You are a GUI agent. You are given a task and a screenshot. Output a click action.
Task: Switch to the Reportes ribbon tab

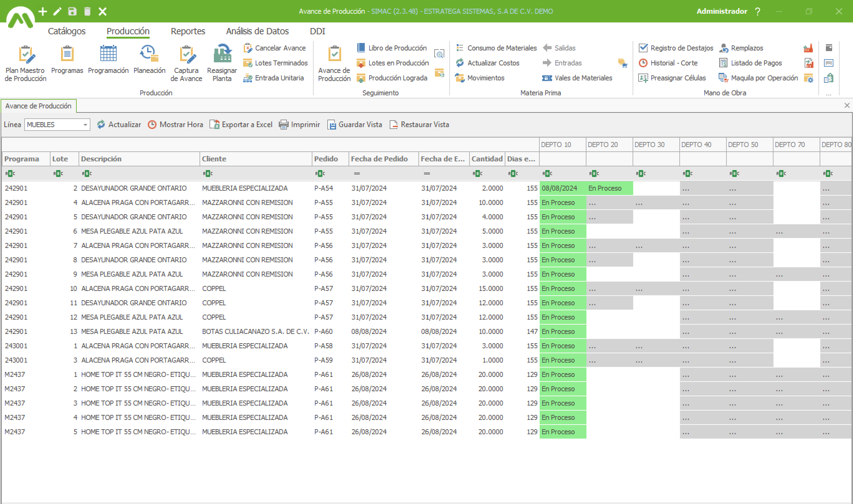[188, 31]
